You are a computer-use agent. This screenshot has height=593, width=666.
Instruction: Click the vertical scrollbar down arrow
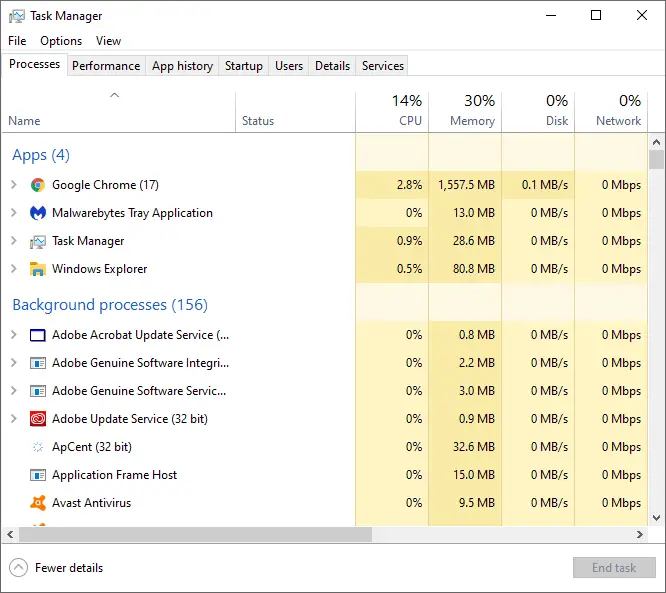[656, 518]
